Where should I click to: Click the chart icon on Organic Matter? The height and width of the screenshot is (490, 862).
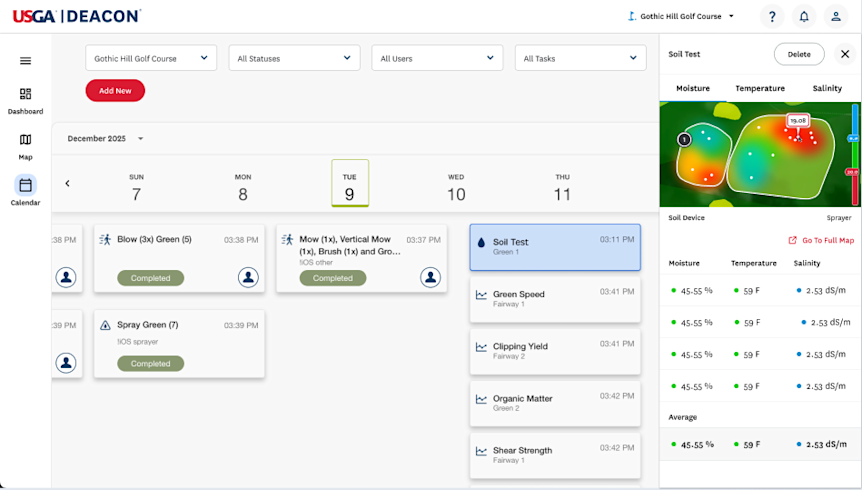[x=481, y=399]
